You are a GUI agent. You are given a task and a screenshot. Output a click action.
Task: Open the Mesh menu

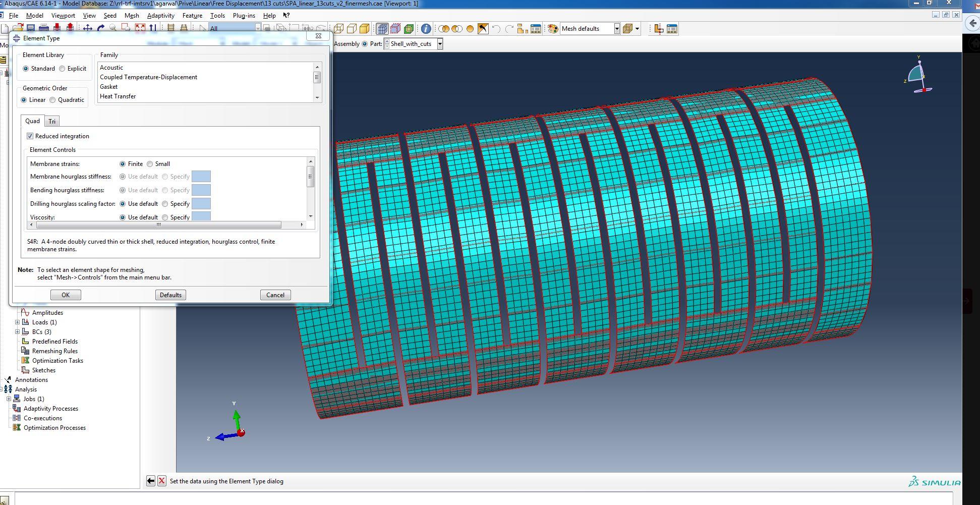click(132, 16)
